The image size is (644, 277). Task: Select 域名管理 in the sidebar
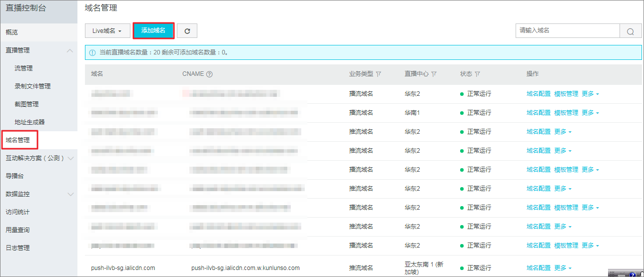click(x=18, y=140)
